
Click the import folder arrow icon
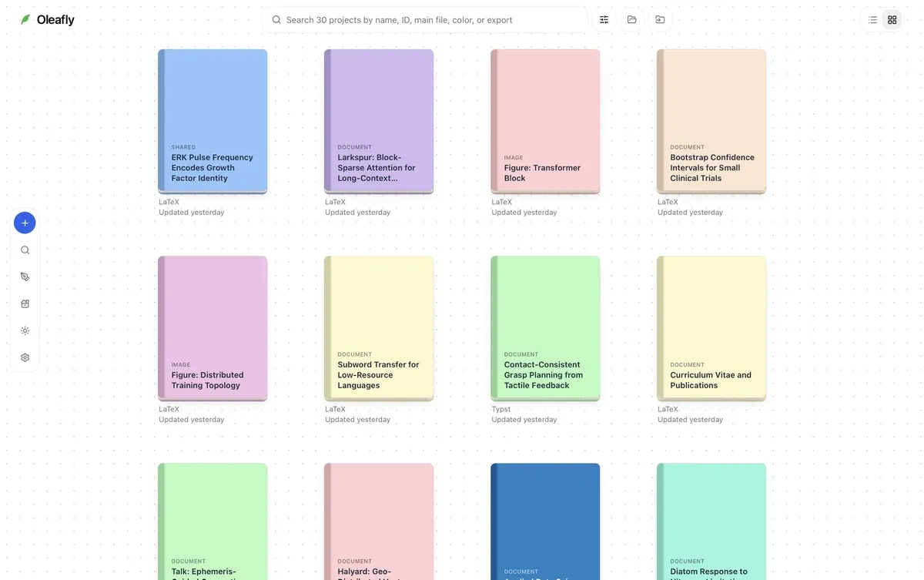tap(660, 20)
